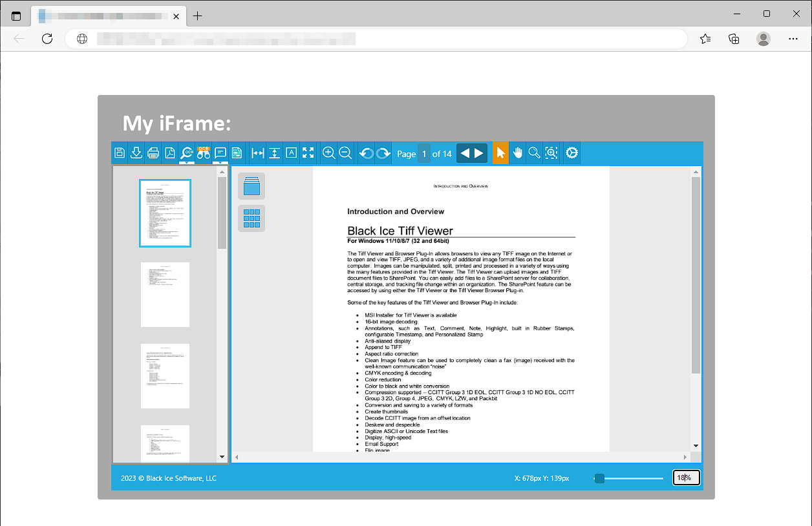
Task: Click the 'Append to TIFF' bullet item
Action: 383,347
